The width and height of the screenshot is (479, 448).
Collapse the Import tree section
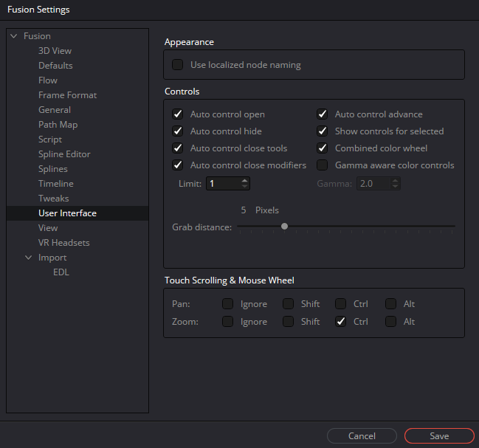click(28, 258)
